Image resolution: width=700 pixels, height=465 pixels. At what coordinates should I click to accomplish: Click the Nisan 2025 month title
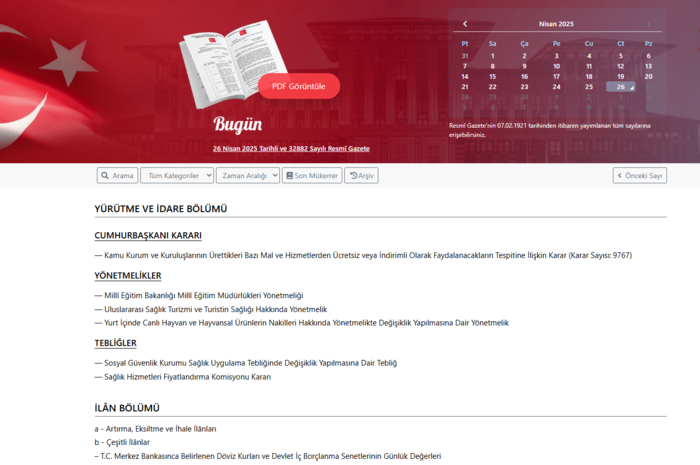556,24
